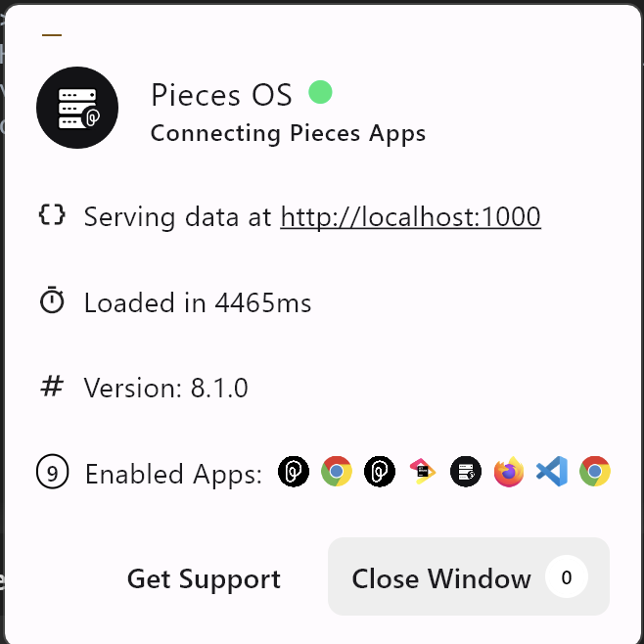Image resolution: width=644 pixels, height=644 pixels.
Task: Click the Firefox icon in Enabled Apps
Action: coord(509,472)
